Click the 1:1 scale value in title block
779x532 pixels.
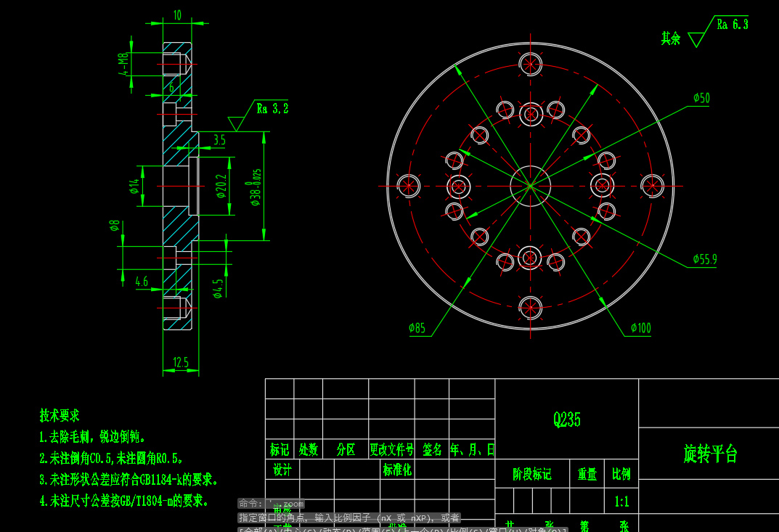pos(622,502)
